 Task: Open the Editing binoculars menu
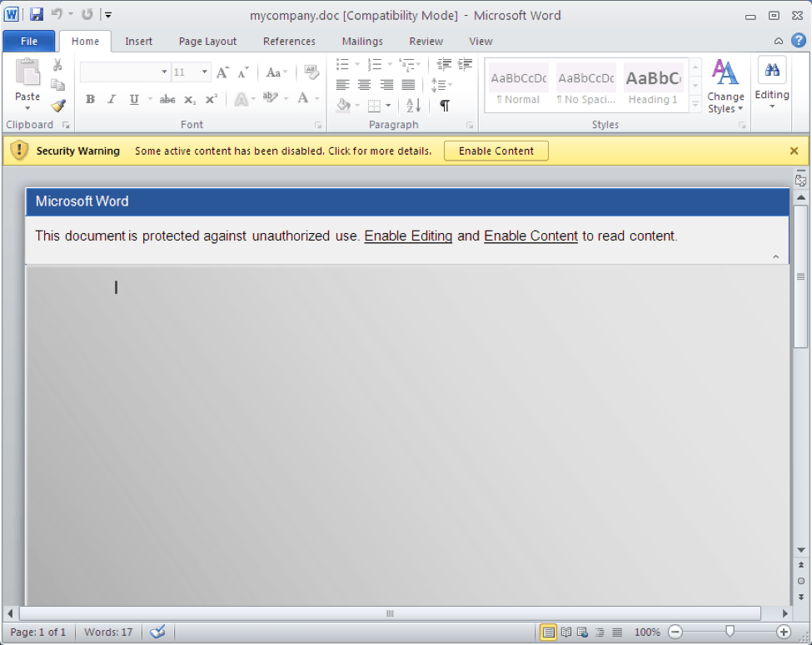coord(771,83)
